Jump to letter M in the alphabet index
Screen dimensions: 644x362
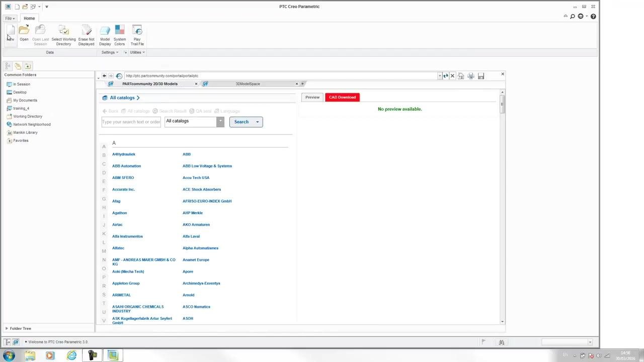[x=104, y=251]
